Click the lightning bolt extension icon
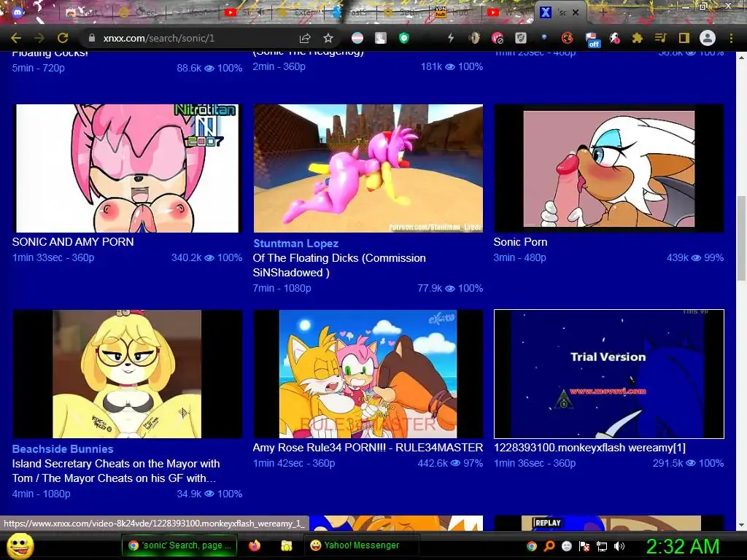The height and width of the screenshot is (560, 747). coord(450,38)
